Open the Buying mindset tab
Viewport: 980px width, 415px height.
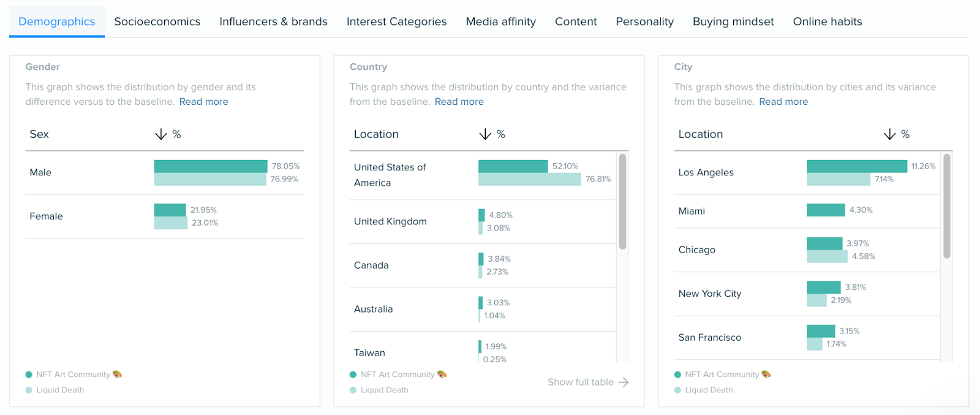point(733,21)
